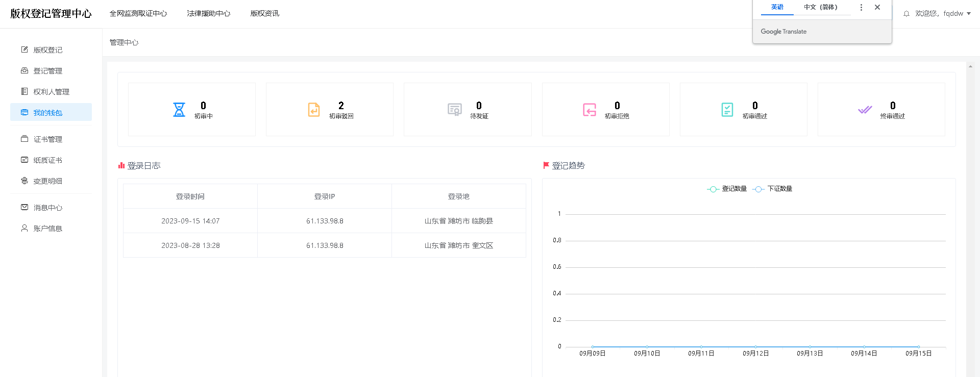
Task: Click the green 初审通过 checklist icon
Action: coord(727,110)
